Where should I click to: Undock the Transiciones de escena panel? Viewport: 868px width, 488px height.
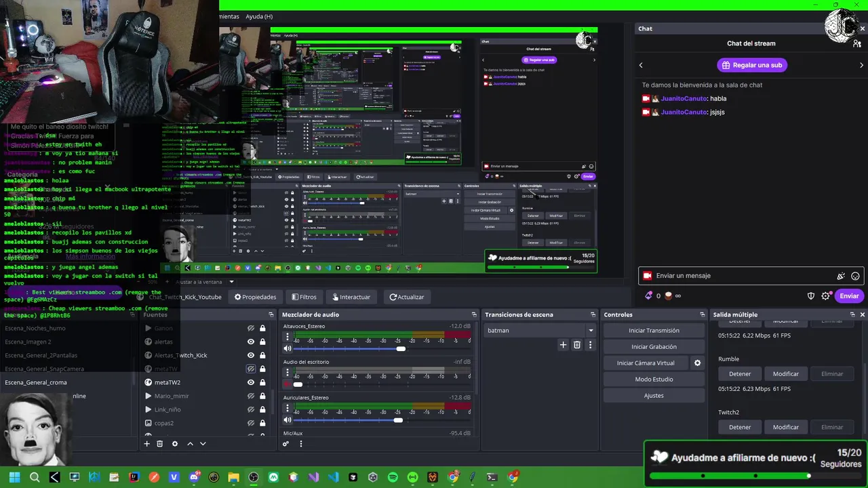coord(593,314)
